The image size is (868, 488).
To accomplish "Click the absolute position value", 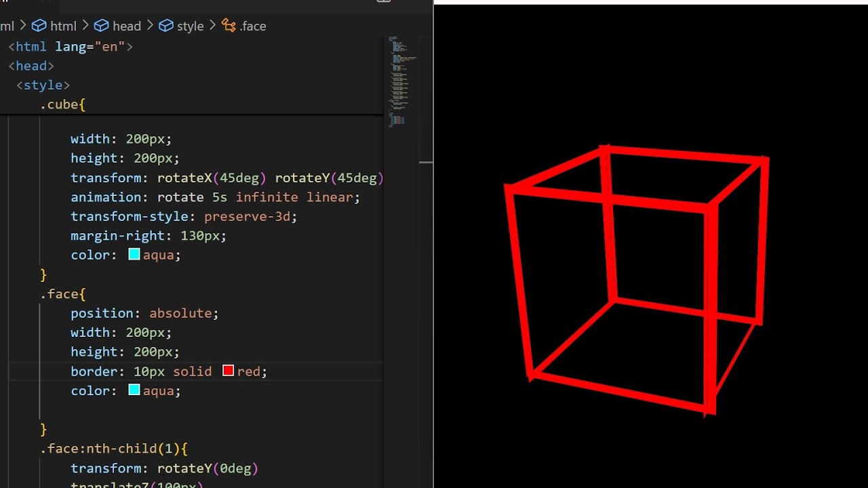I will pyautogui.click(x=180, y=313).
